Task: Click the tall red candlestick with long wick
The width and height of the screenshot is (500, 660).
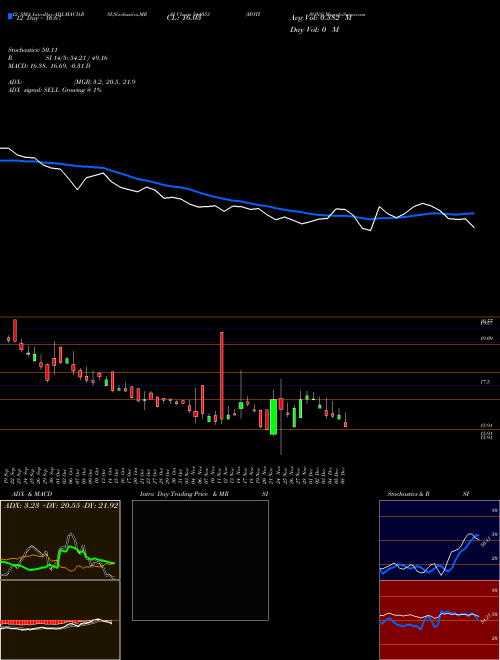Action: click(x=222, y=377)
